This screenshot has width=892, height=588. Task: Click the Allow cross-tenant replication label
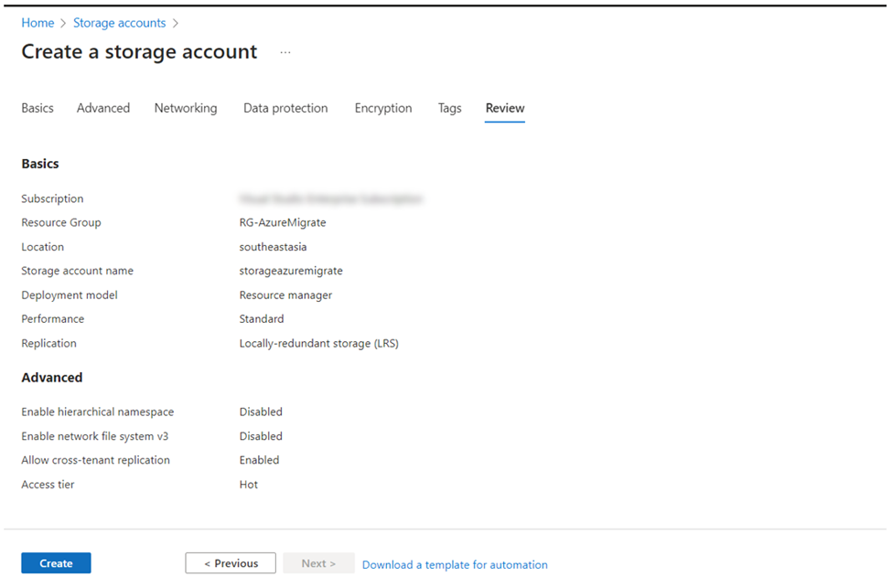click(x=95, y=460)
